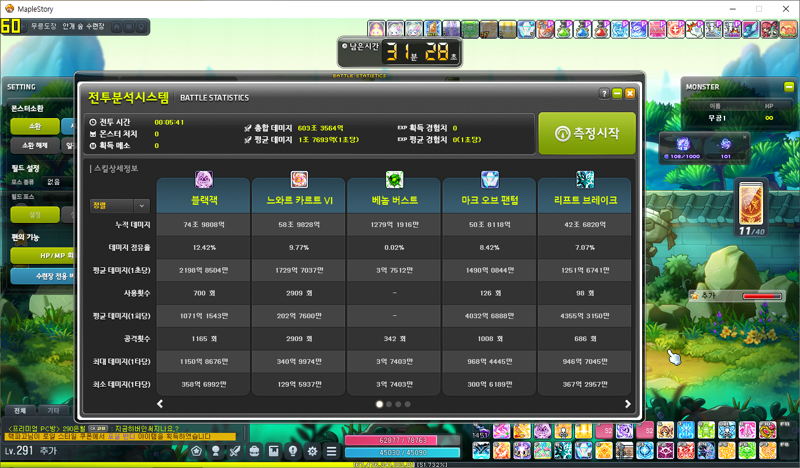Click the orange card item showing 11/40

(x=751, y=203)
